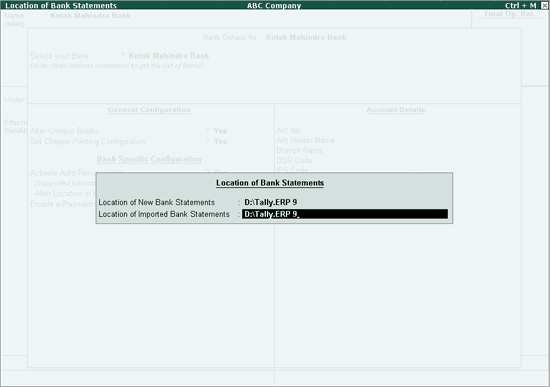Click the Alter Cheque Books Yes value
The image size is (550, 387).
220,131
